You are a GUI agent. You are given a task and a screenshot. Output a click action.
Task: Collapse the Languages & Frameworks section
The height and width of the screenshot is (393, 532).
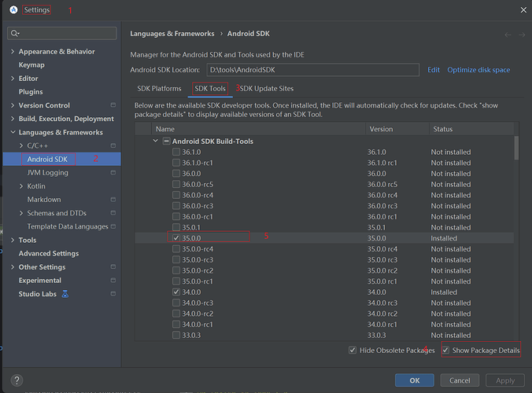pyautogui.click(x=13, y=132)
